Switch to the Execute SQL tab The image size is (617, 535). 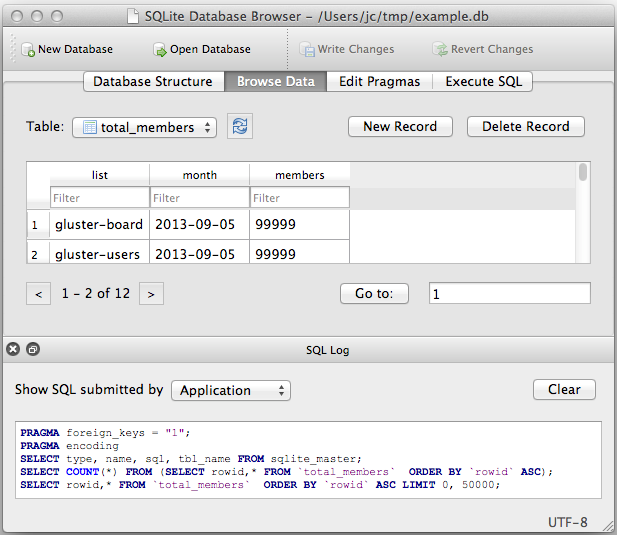click(483, 81)
